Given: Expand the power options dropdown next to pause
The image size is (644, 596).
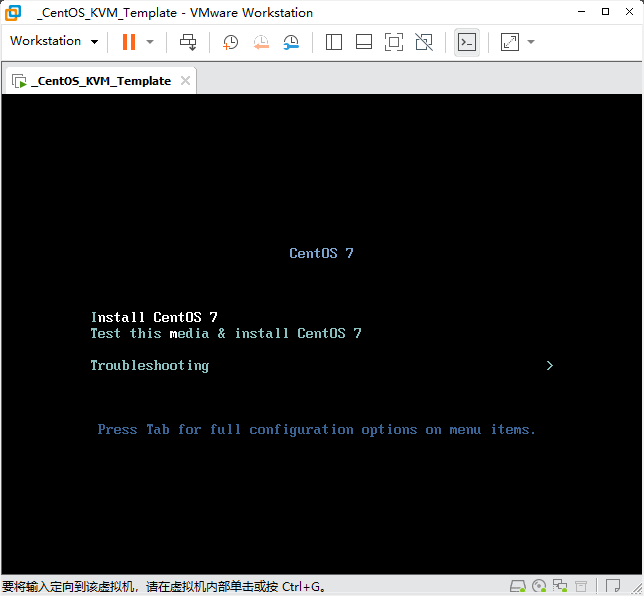Looking at the screenshot, I should 150,41.
